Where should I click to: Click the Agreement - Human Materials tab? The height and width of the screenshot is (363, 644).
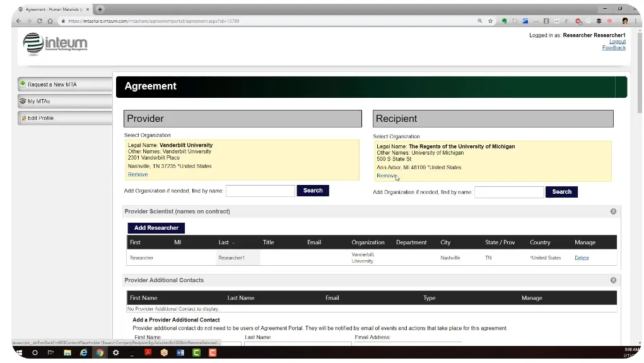coord(54,9)
